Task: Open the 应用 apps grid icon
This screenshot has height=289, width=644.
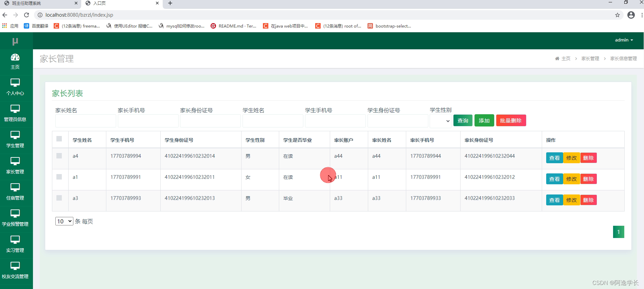Action: [4, 26]
